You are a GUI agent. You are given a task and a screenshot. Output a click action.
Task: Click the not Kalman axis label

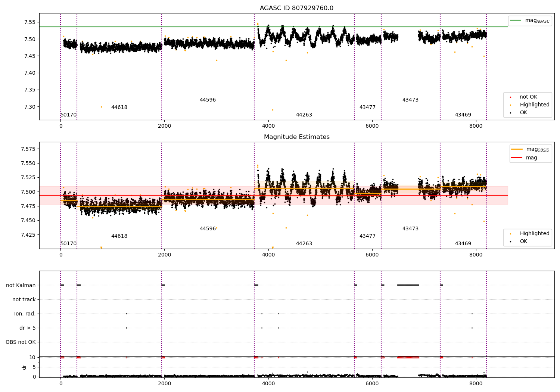21,285
